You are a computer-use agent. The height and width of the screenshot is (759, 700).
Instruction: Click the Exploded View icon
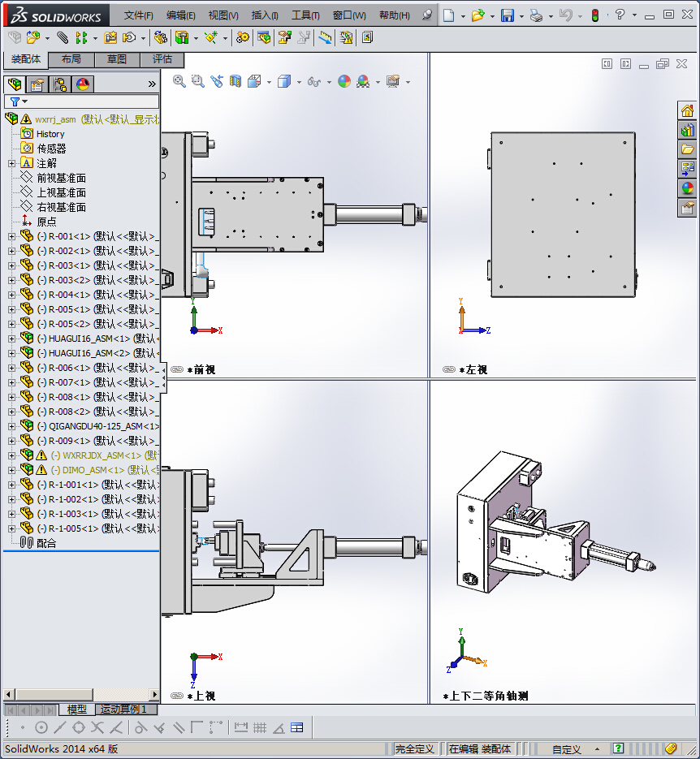coord(285,37)
